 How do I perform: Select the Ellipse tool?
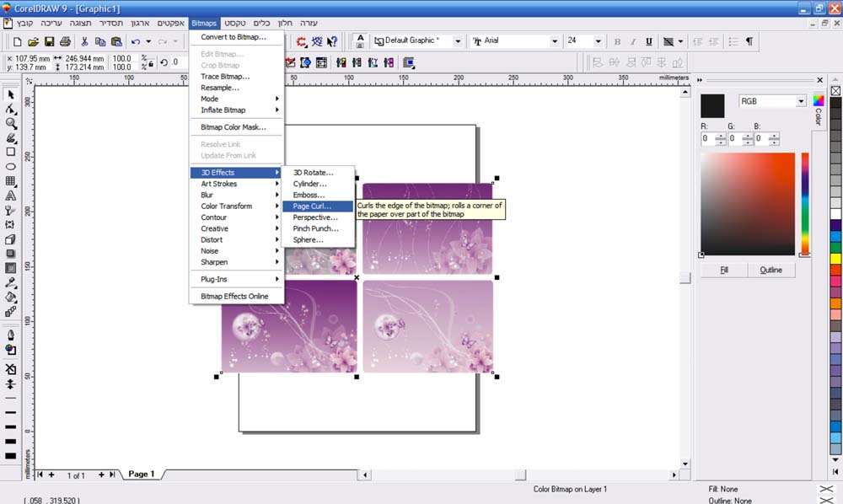click(x=10, y=167)
